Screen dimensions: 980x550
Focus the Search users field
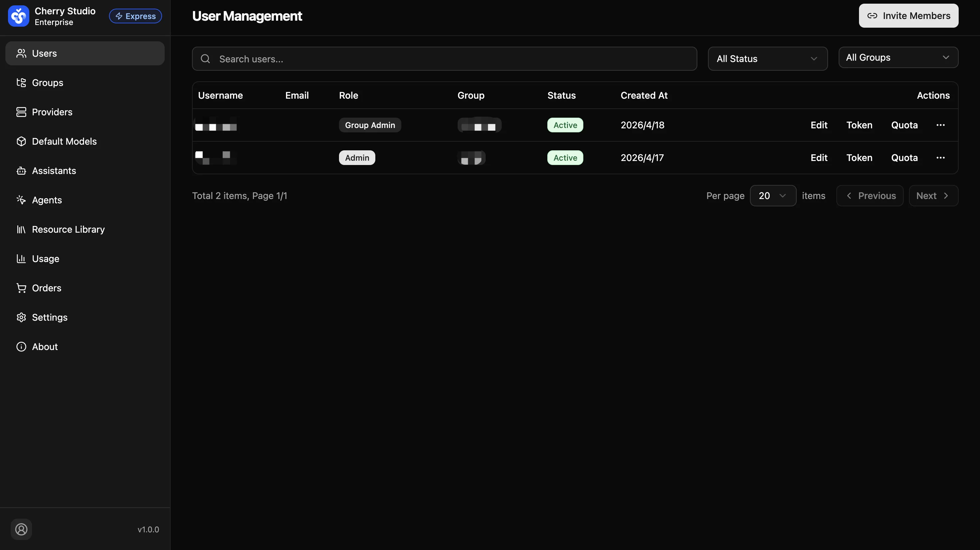click(444, 59)
